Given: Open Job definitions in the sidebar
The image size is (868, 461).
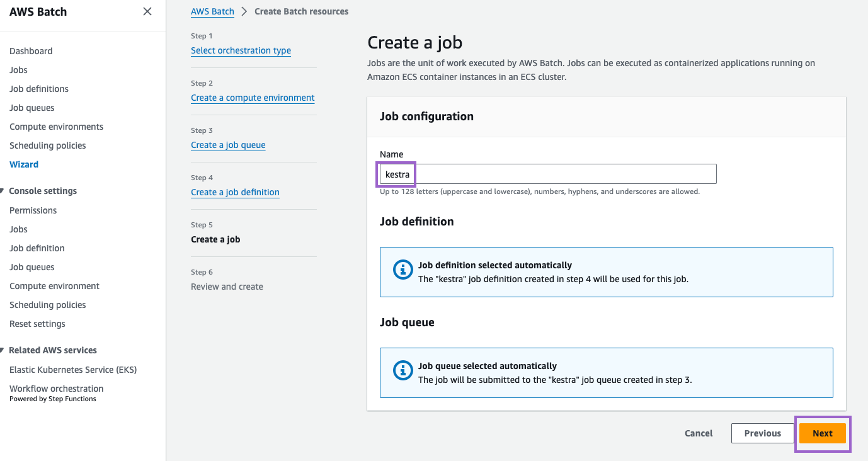Looking at the screenshot, I should tap(39, 89).
